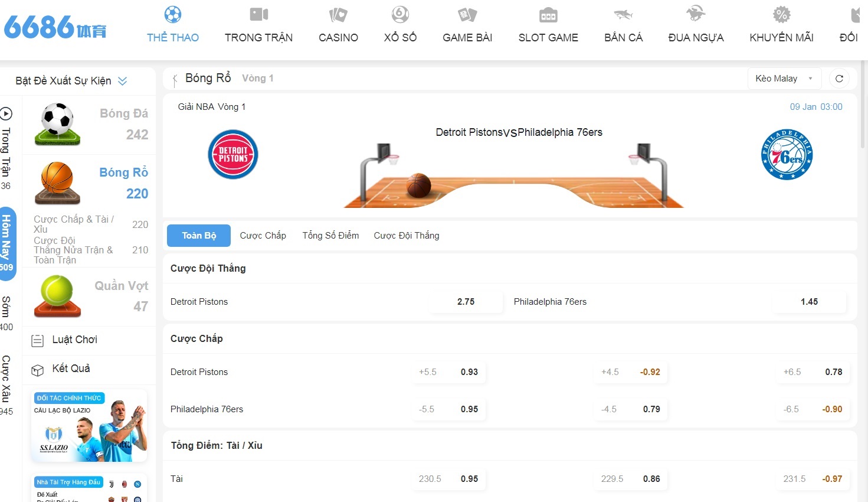Click the Slot Game machine icon
This screenshot has width=868, height=502.
point(548,15)
